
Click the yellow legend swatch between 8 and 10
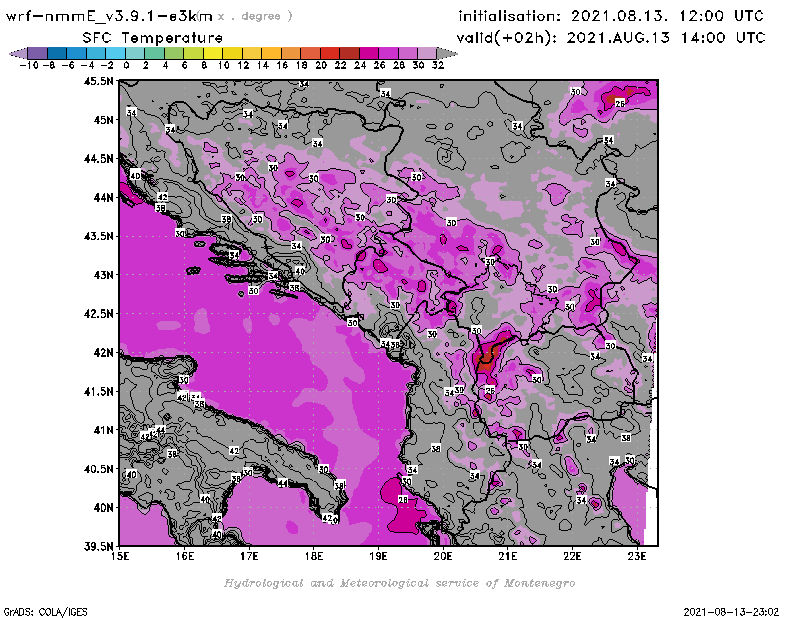point(213,53)
